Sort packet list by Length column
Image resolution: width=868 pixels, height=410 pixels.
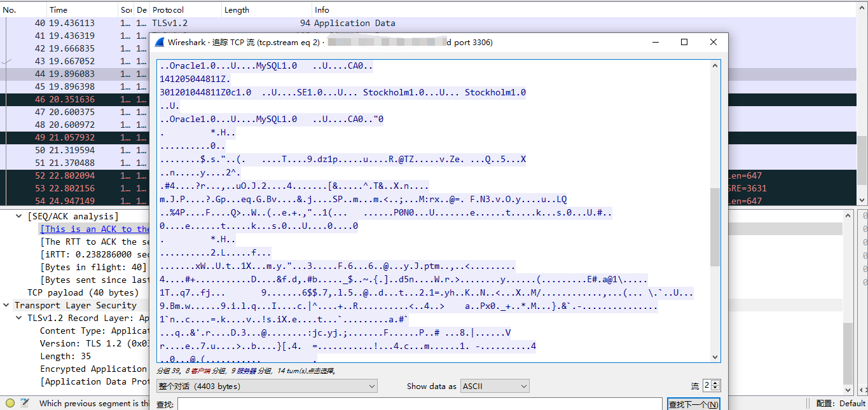(267, 10)
